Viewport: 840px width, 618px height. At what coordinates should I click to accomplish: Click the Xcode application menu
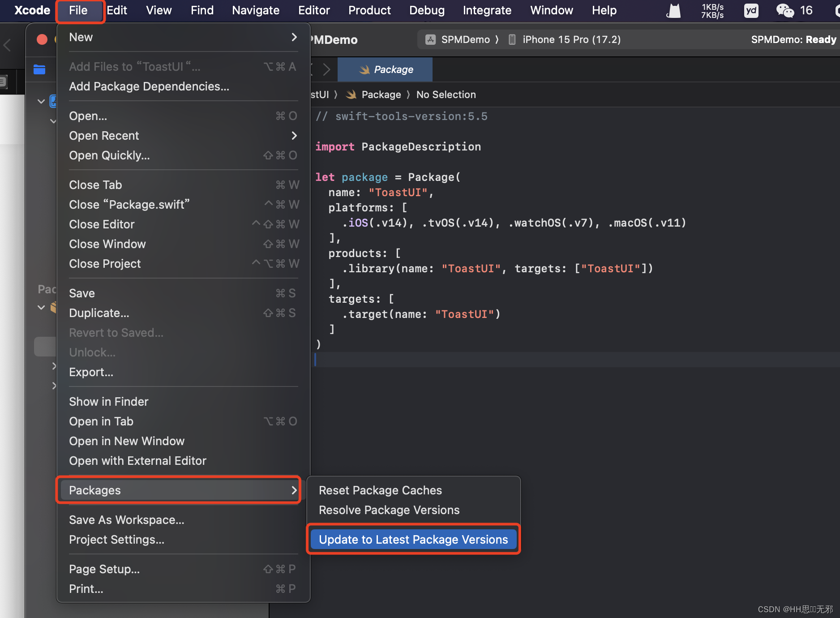pos(32,10)
